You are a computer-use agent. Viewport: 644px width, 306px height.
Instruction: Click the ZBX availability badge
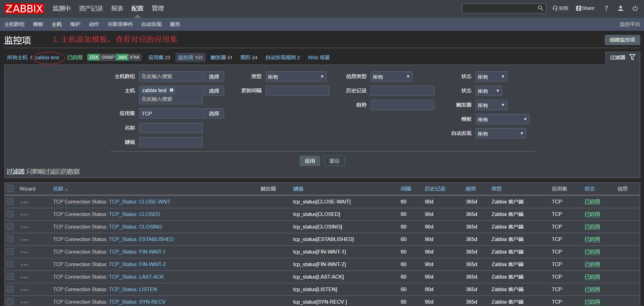click(x=93, y=57)
